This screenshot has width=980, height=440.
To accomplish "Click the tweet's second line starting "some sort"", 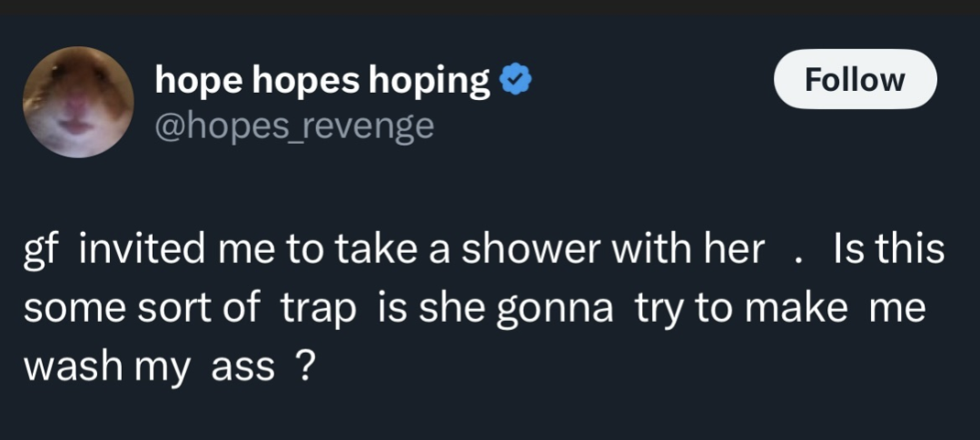I will (474, 308).
